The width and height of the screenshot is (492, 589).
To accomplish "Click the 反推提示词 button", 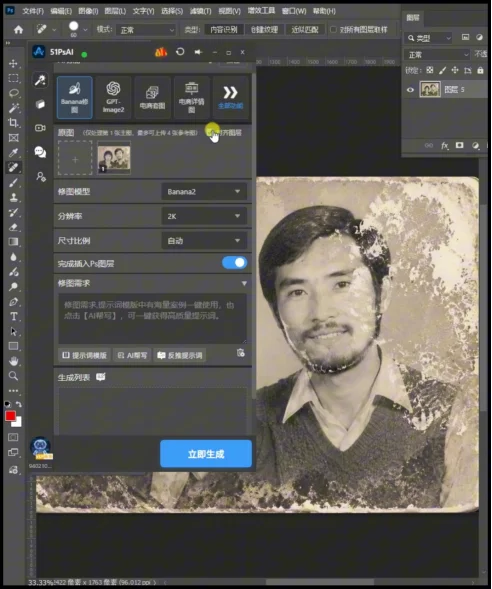I will (x=180, y=355).
